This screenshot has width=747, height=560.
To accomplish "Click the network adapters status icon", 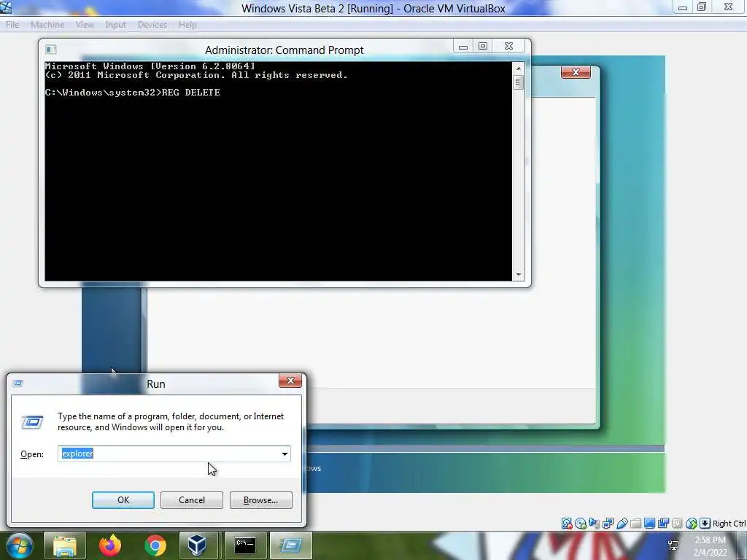I will [x=608, y=524].
